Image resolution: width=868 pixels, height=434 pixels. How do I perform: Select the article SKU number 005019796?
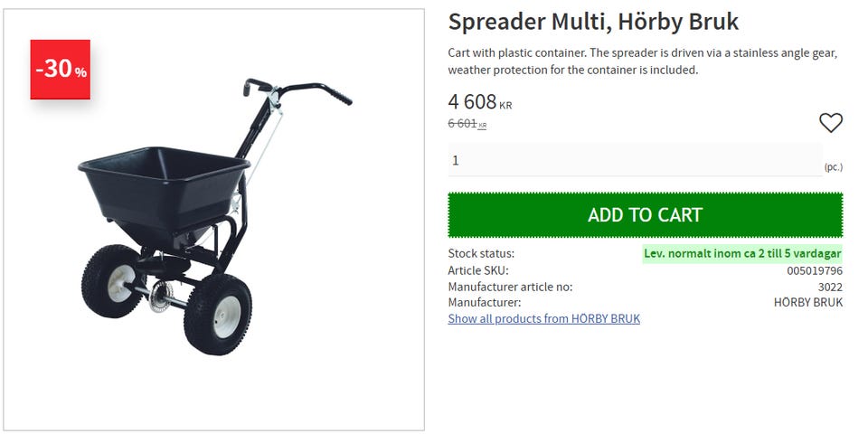815,270
